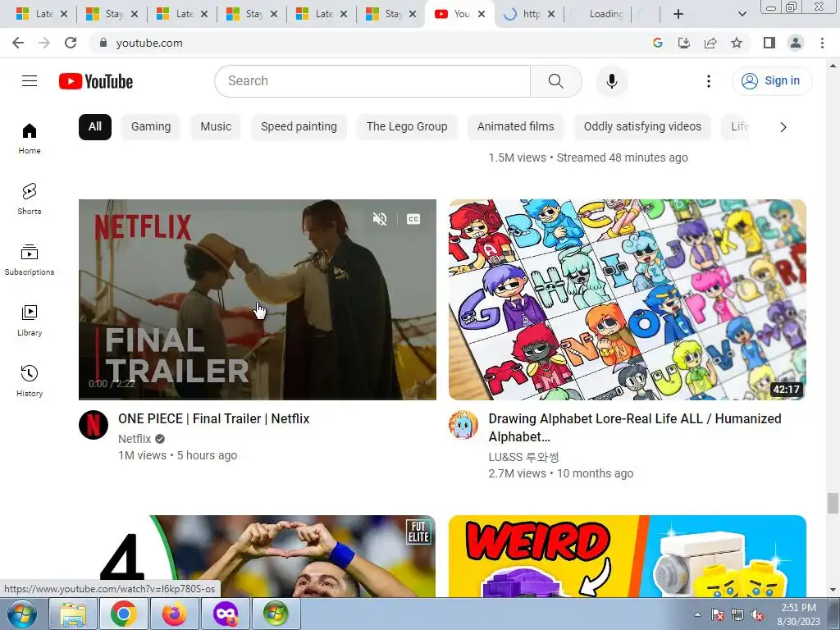The height and width of the screenshot is (630, 840).
Task: Select the All filter chip
Action: 95,127
